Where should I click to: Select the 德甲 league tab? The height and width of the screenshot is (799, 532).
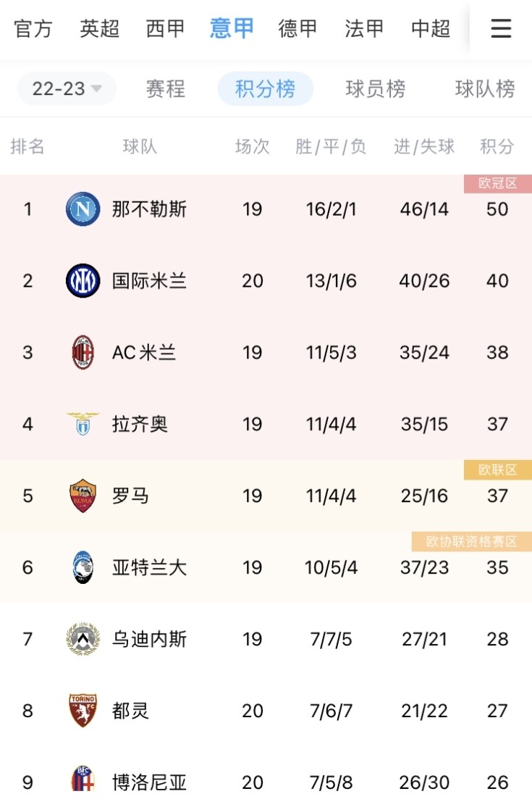[x=298, y=28]
